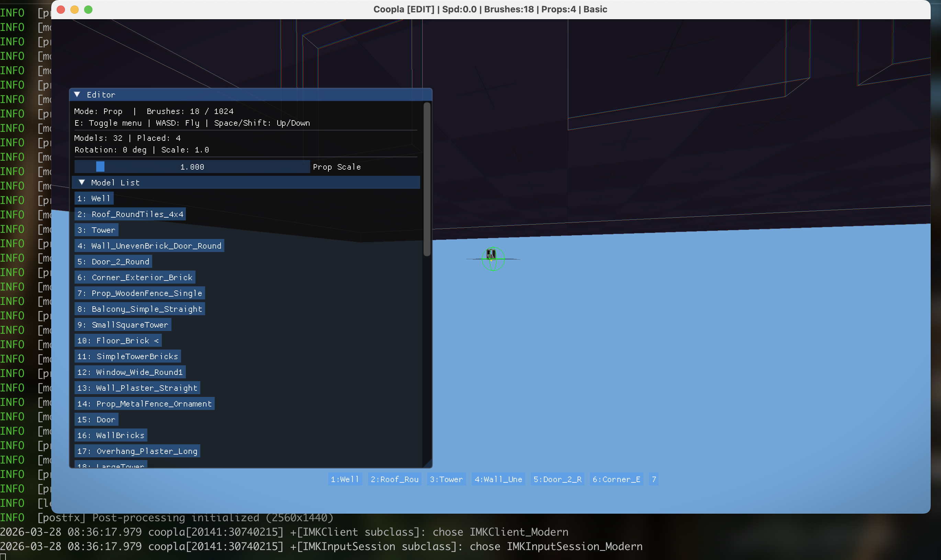Select Corner_E quickbar slot

(616, 479)
